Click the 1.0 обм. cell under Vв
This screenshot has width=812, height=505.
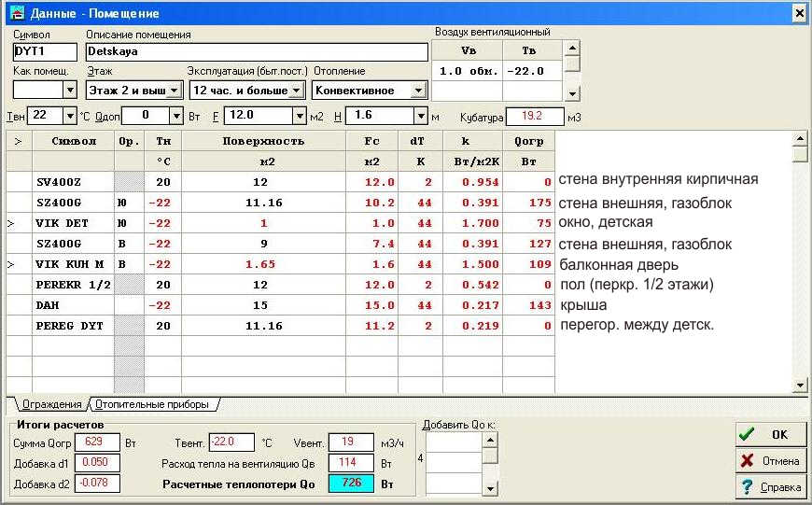point(468,71)
